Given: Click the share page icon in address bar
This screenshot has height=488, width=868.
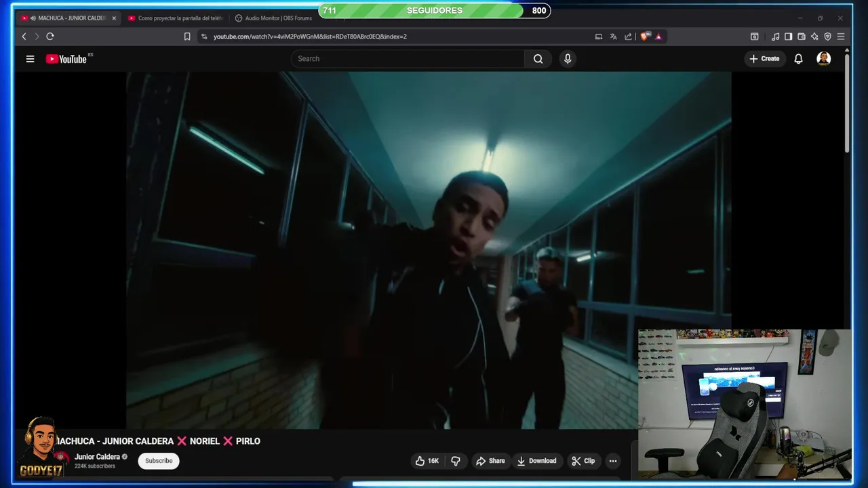Looking at the screenshot, I should 628,37.
